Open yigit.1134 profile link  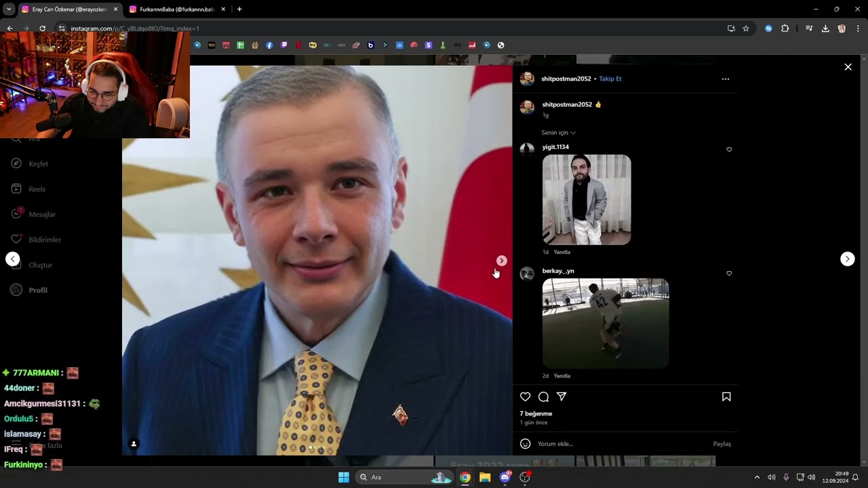pos(555,147)
